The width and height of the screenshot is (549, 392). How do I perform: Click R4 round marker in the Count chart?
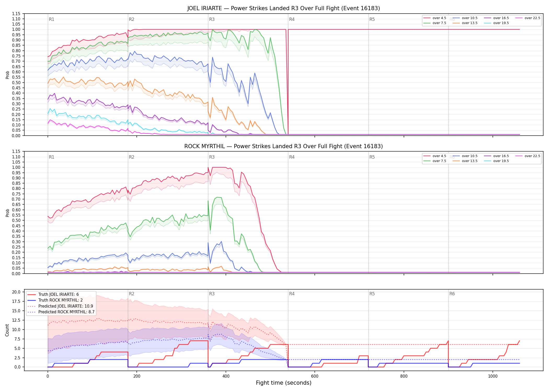click(292, 294)
